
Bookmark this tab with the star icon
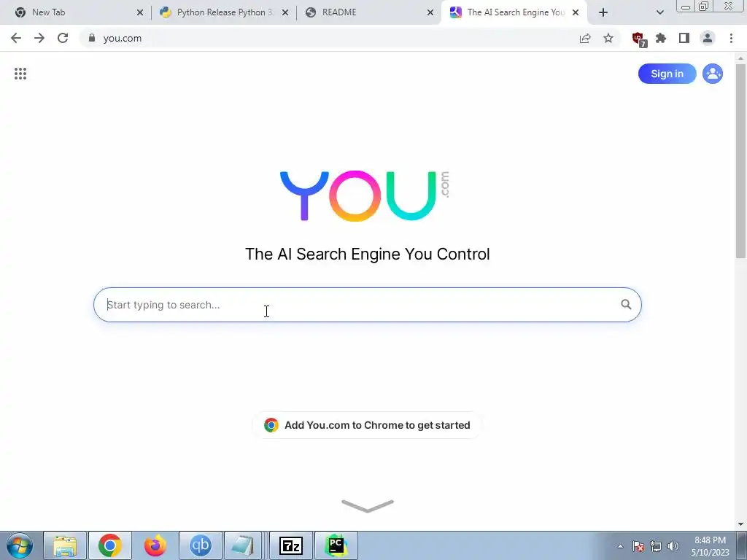coord(608,38)
